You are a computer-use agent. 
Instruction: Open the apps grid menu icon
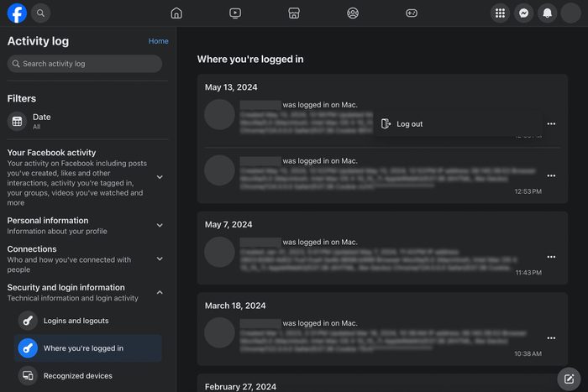tap(501, 13)
